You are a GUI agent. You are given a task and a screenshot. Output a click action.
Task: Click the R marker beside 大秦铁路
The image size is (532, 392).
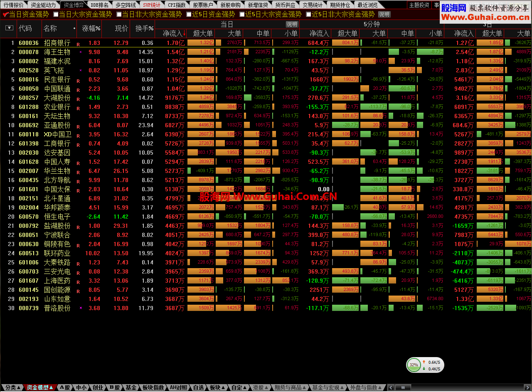point(78,264)
